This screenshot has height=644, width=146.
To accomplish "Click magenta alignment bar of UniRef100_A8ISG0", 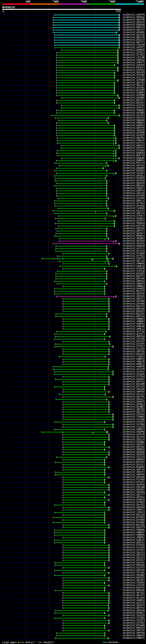I will (86, 244).
